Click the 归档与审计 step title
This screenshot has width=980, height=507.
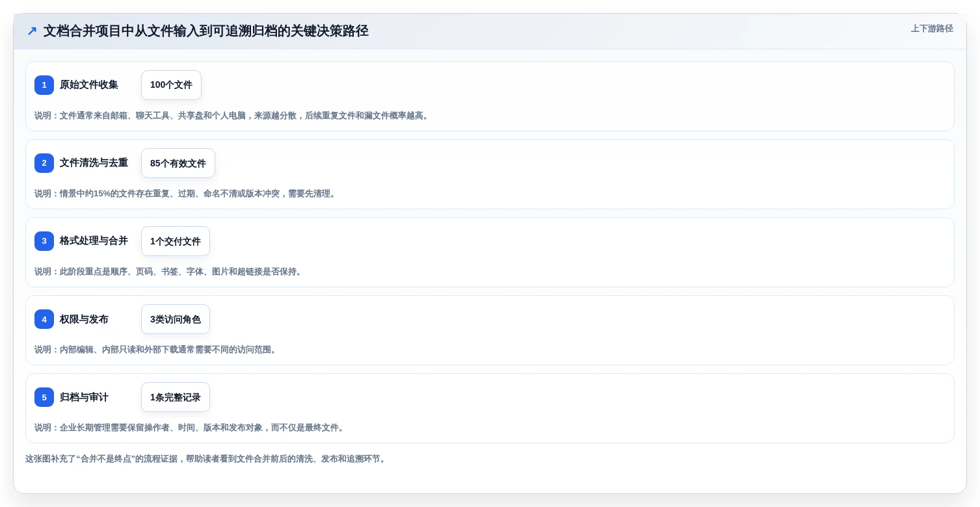pyautogui.click(x=84, y=397)
